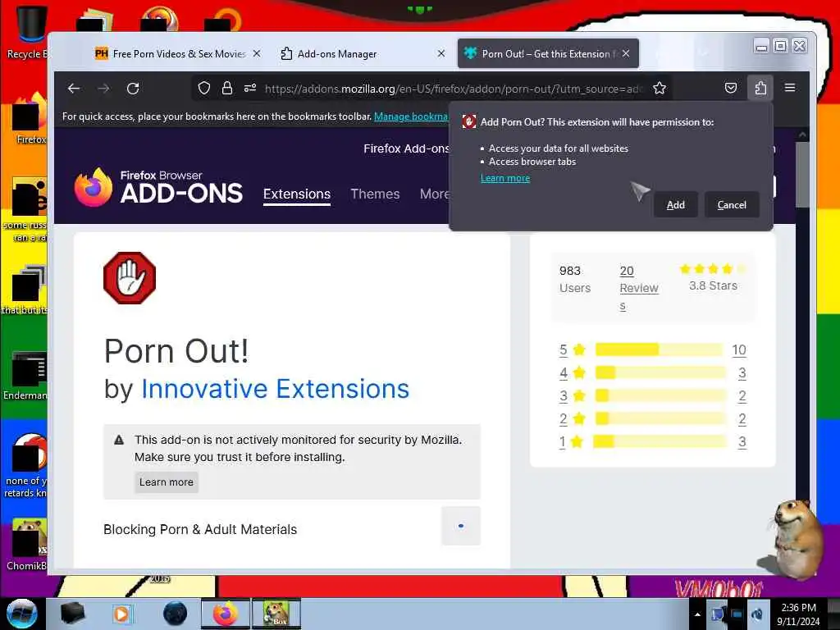Click the Manage bookmarks link
This screenshot has width=840, height=630.
coord(410,116)
